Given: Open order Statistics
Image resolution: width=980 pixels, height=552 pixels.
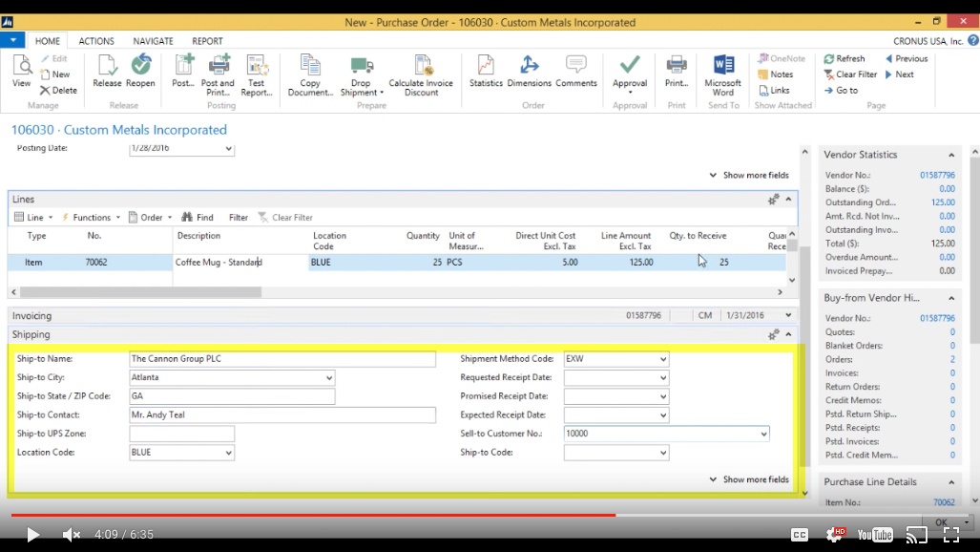Looking at the screenshot, I should [x=486, y=71].
